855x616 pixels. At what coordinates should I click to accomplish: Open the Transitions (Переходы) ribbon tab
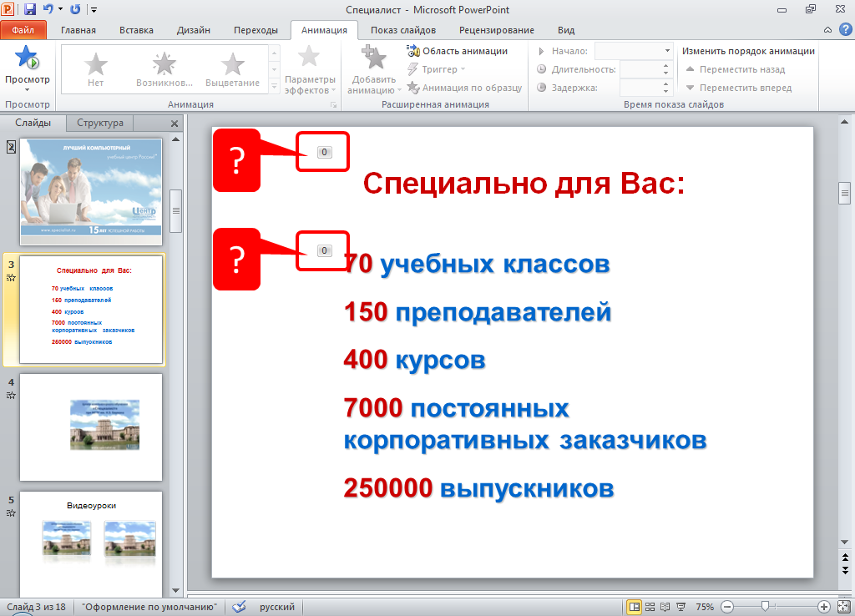pyautogui.click(x=255, y=30)
